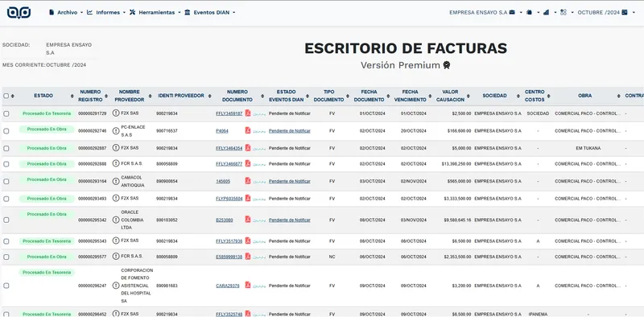This screenshot has width=644, height=317.
Task: Click DIAN icon in row FLYP6035604
Action: click(x=259, y=199)
